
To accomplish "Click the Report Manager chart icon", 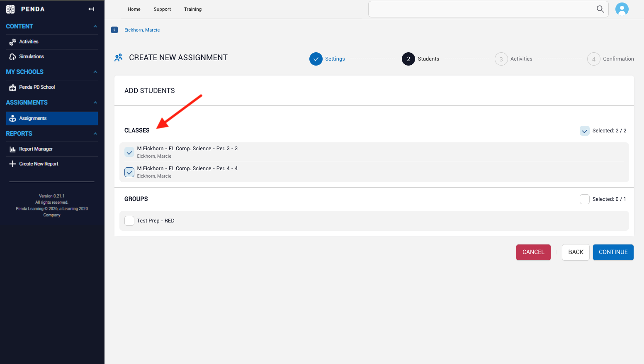I will 13,149.
